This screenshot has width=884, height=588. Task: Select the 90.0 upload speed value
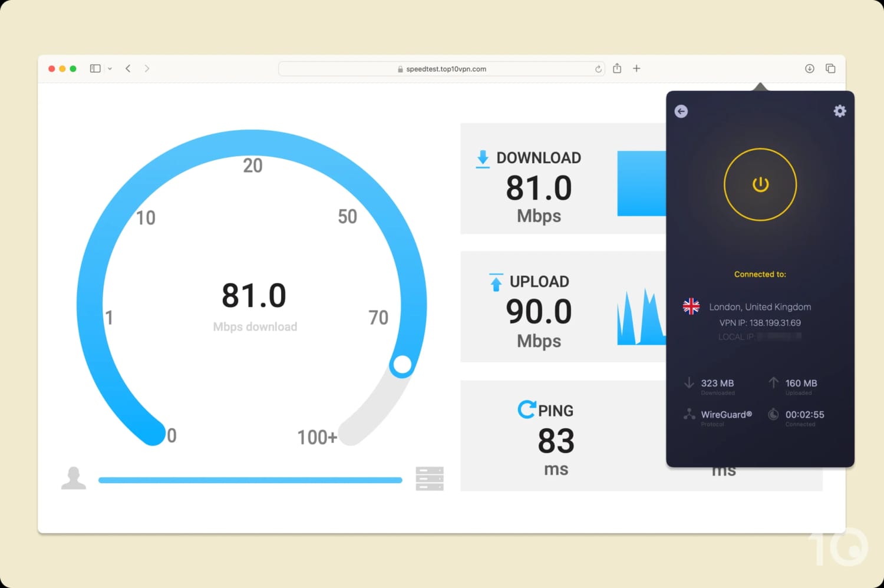click(539, 312)
